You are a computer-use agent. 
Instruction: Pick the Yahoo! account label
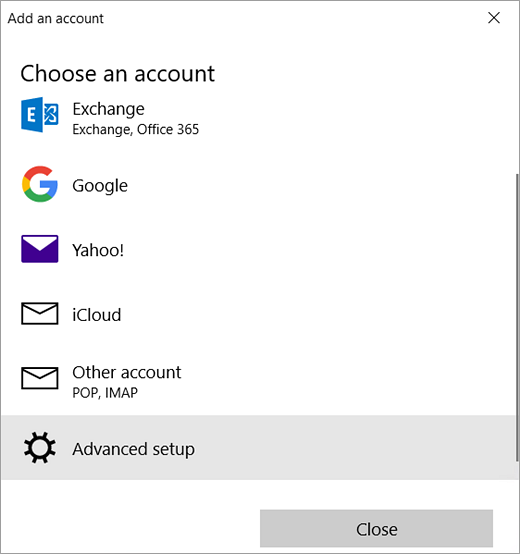[98, 250]
